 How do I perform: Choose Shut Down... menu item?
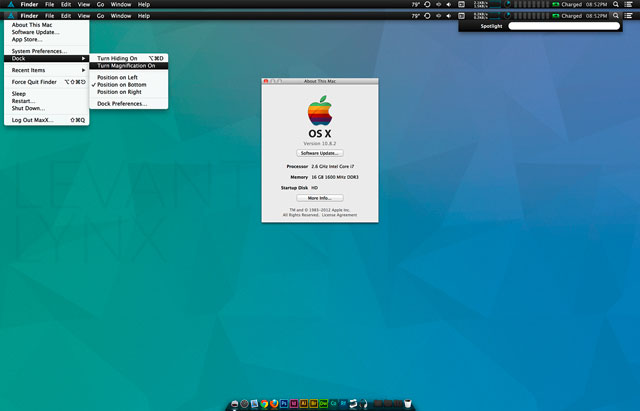pyautogui.click(x=47, y=108)
